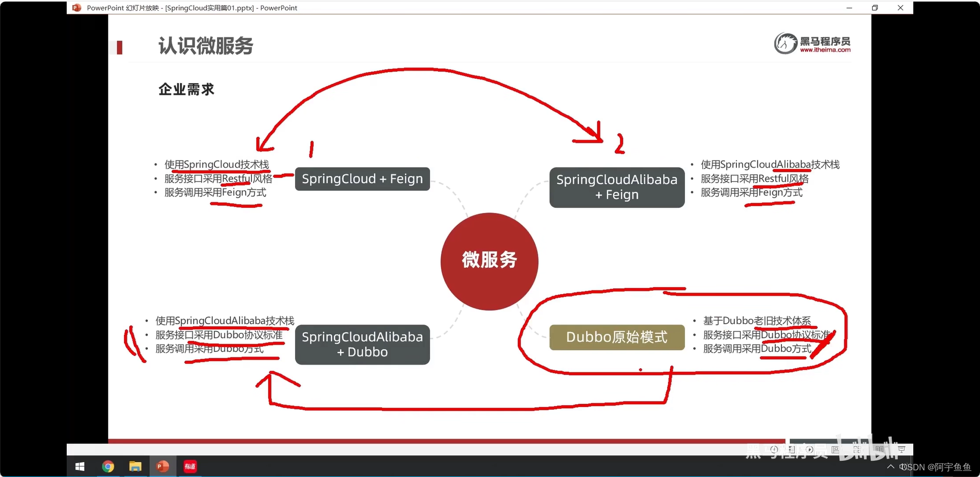Screen dimensions: 980x477
Task: Click the right-side bullet 服务接口采用Restful风格
Action: point(754,178)
